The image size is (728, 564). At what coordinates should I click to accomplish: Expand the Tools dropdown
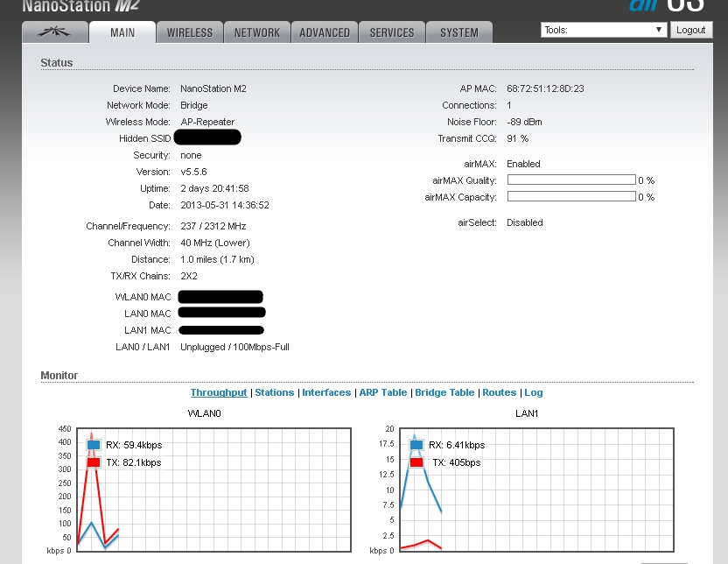(604, 30)
